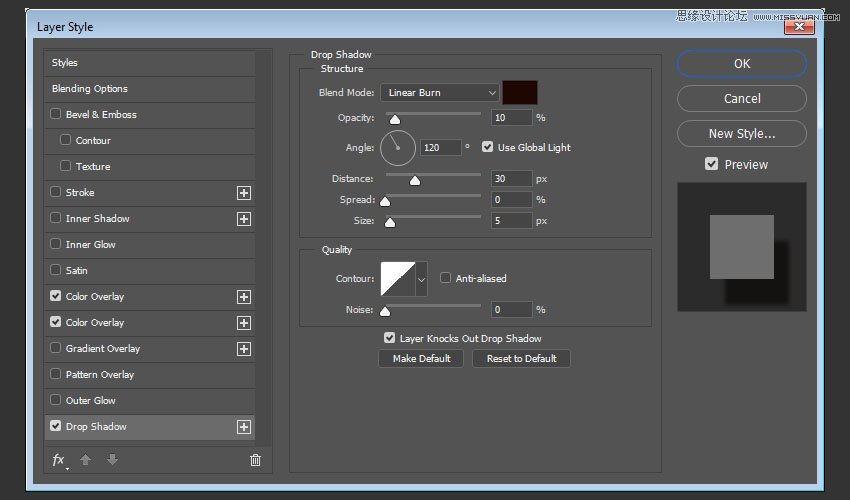Uncheck the Preview checkbox

pyautogui.click(x=711, y=164)
